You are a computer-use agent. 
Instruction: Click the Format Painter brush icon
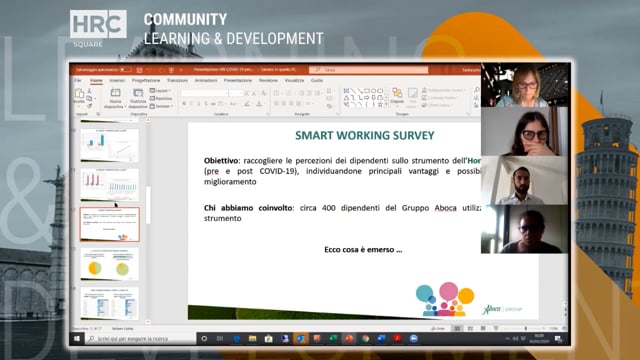pyautogui.click(x=89, y=106)
